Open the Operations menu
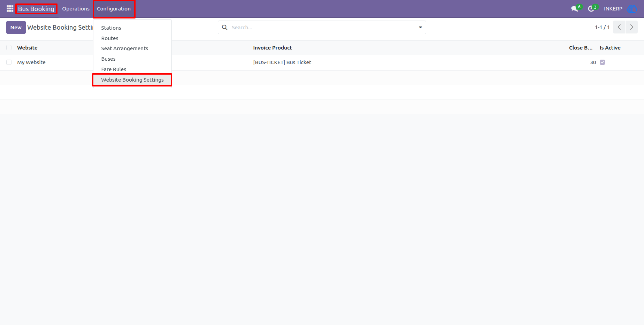Image resolution: width=644 pixels, height=325 pixels. pyautogui.click(x=76, y=9)
